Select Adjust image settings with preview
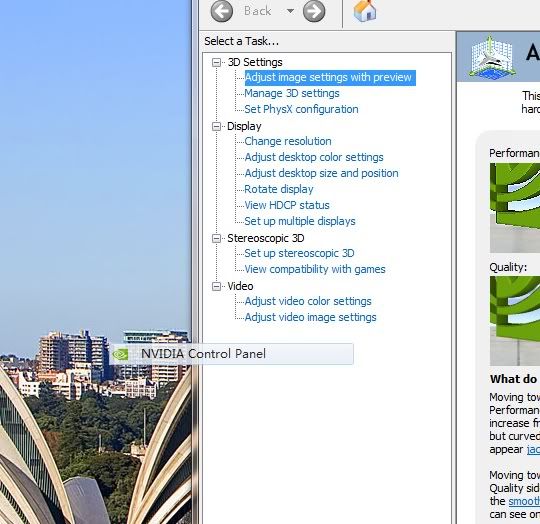This screenshot has width=540, height=524. (x=330, y=77)
